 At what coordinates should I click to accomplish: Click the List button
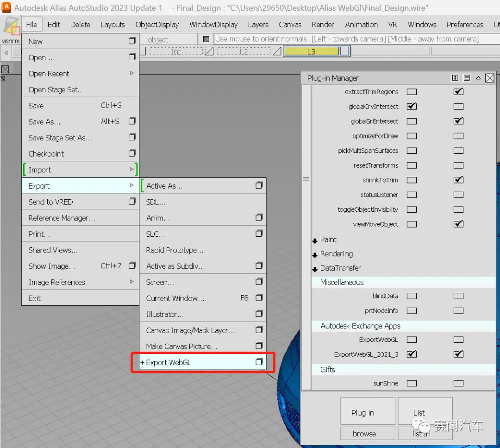click(425, 411)
